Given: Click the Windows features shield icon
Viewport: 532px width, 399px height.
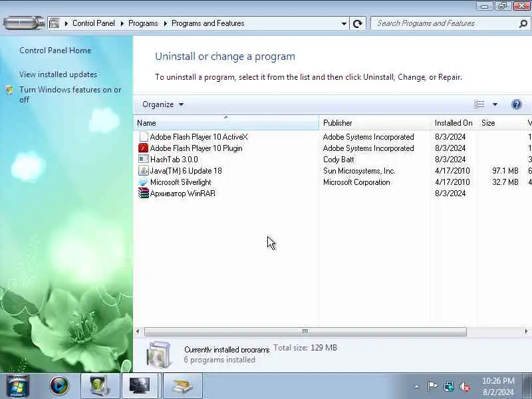Looking at the screenshot, I should [9, 90].
